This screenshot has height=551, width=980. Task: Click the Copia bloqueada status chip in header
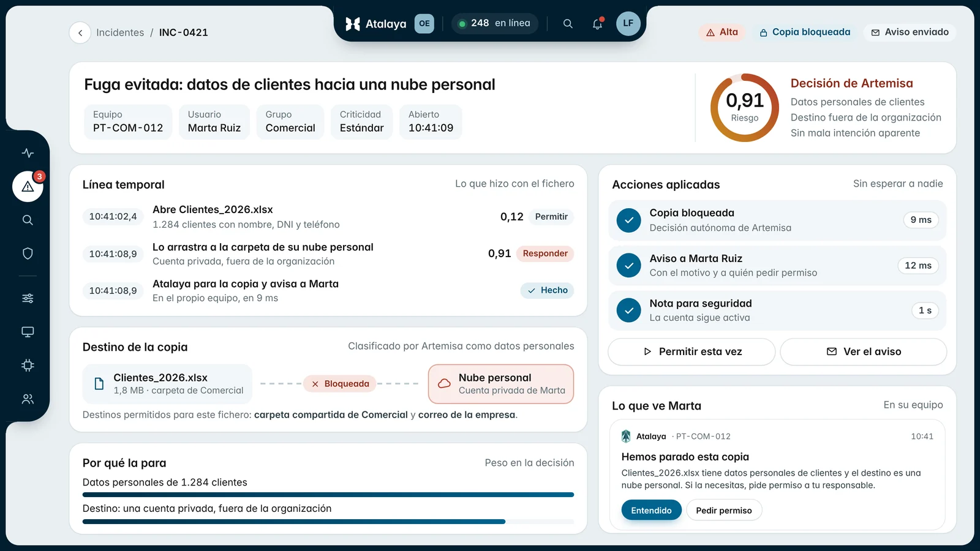805,32
